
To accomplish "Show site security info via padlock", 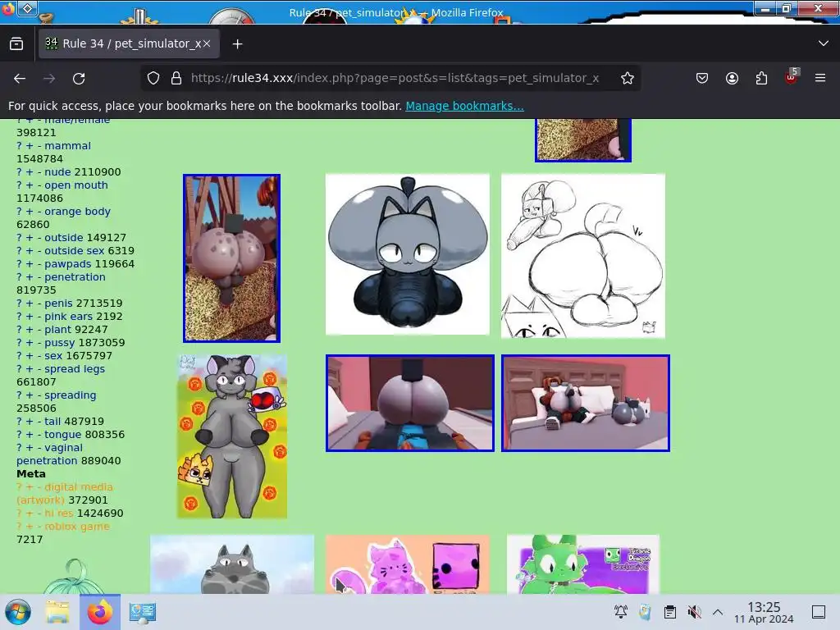I will [176, 78].
